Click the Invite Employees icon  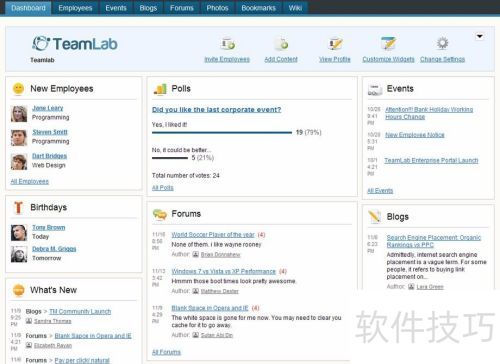coord(228,44)
